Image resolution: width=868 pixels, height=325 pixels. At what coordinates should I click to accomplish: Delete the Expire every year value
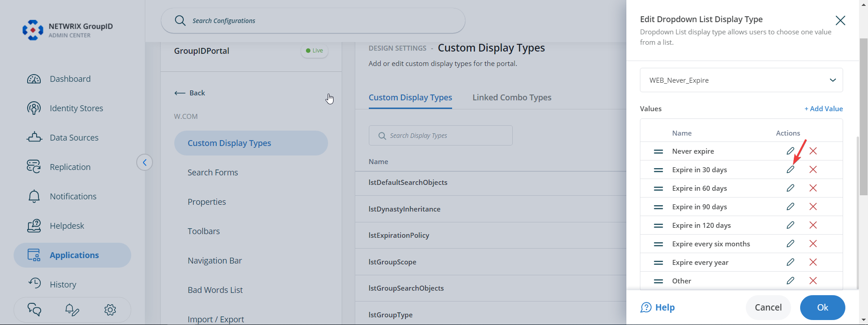coord(813,262)
